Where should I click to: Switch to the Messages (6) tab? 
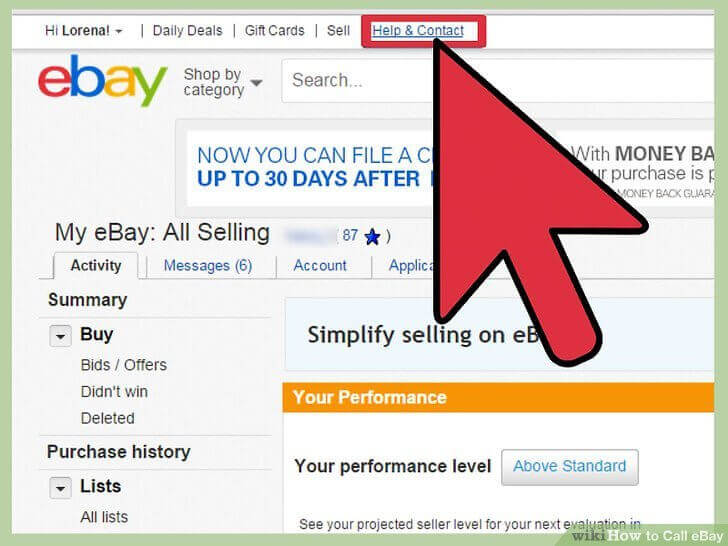tap(208, 266)
